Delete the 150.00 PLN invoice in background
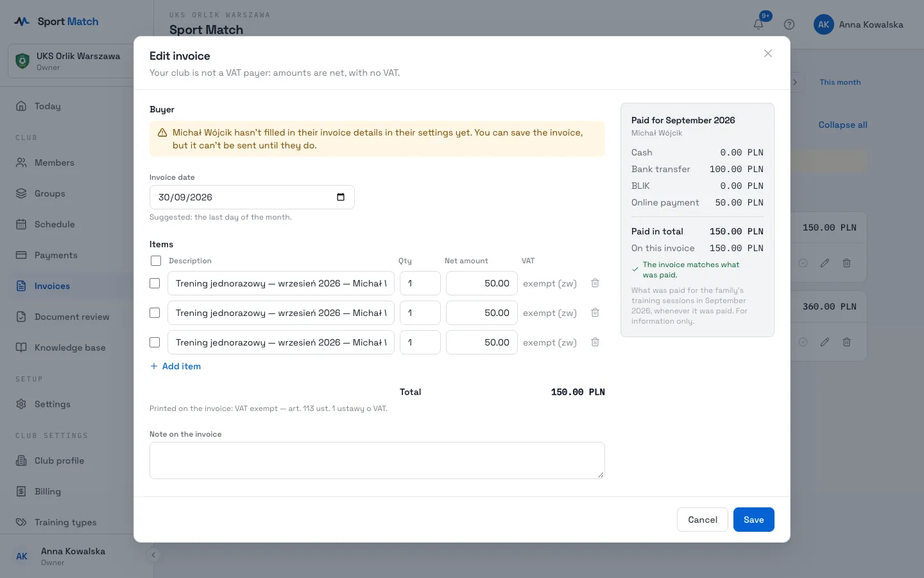Viewport: 924px width, 578px height. click(846, 263)
